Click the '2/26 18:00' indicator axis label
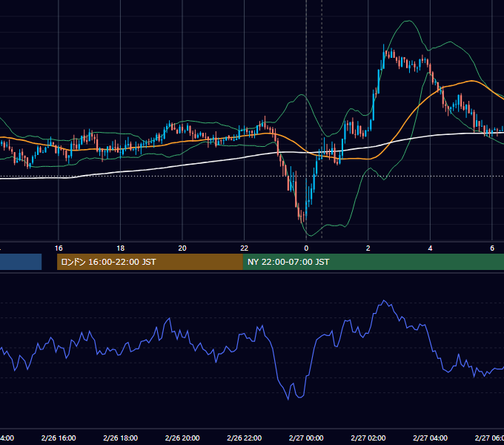 [121, 438]
